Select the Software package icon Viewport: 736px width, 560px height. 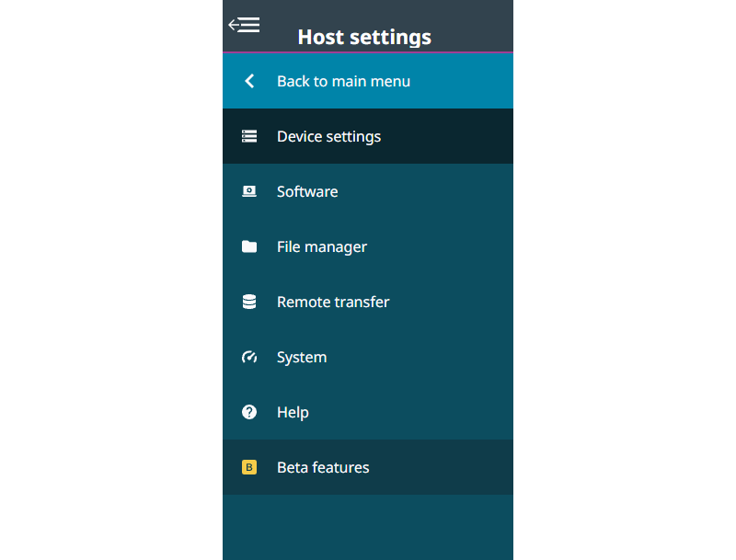248,191
